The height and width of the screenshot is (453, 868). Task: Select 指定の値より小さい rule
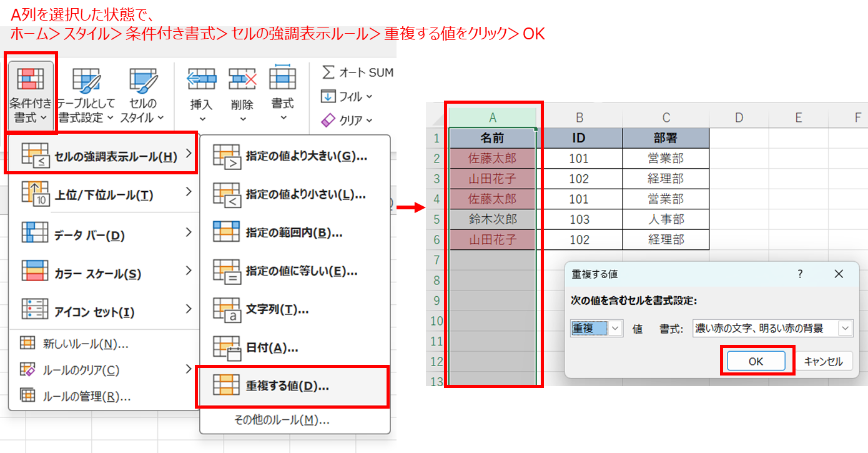[295, 194]
